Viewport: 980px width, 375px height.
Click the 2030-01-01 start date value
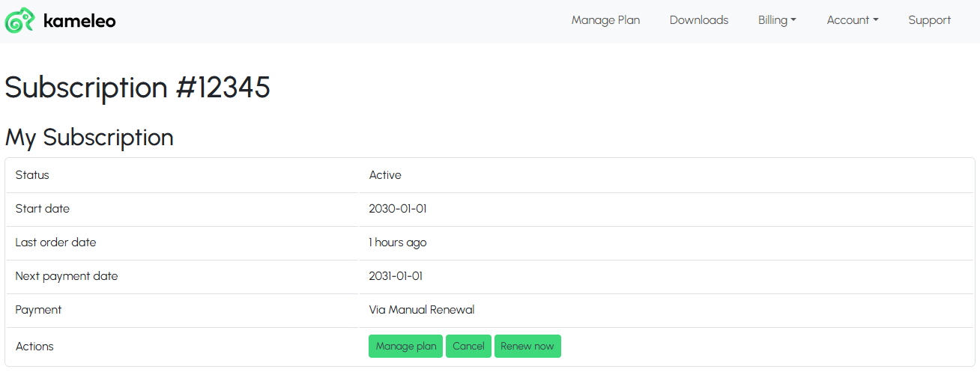point(398,209)
